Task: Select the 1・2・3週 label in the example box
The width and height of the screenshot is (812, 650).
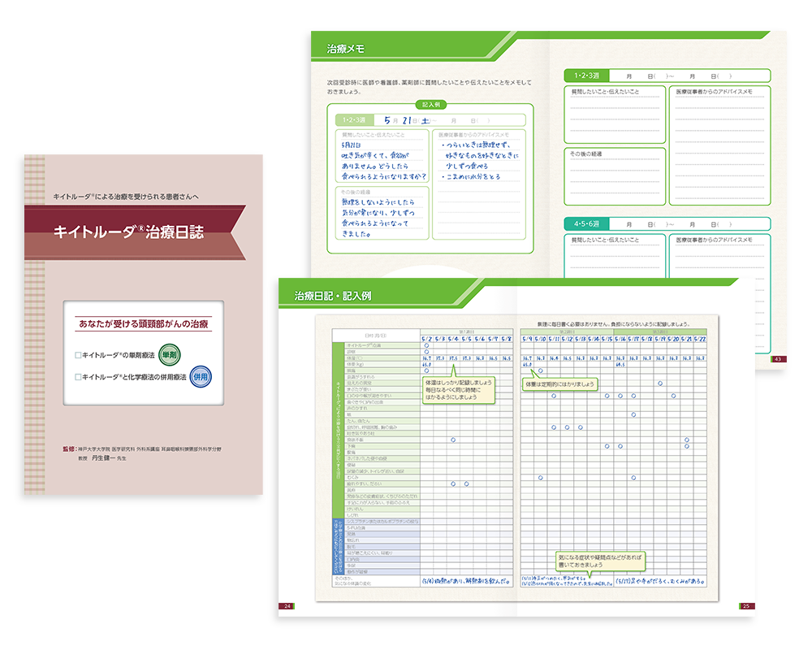Action: coord(354,120)
